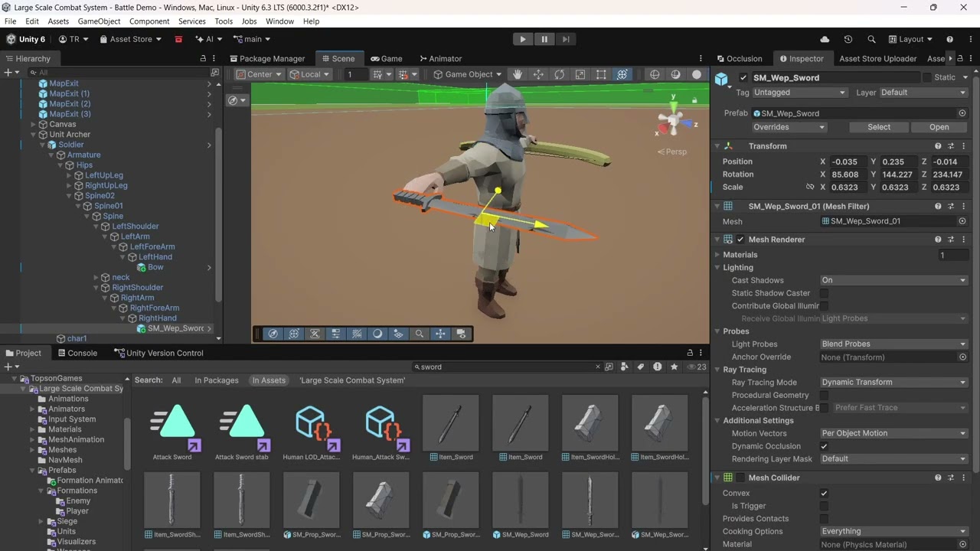Choose the In Packages search filter
The height and width of the screenshot is (551, 980).
tap(217, 380)
